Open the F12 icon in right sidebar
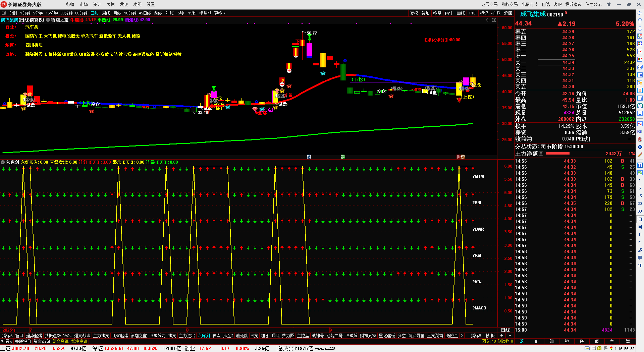 (x=640, y=98)
